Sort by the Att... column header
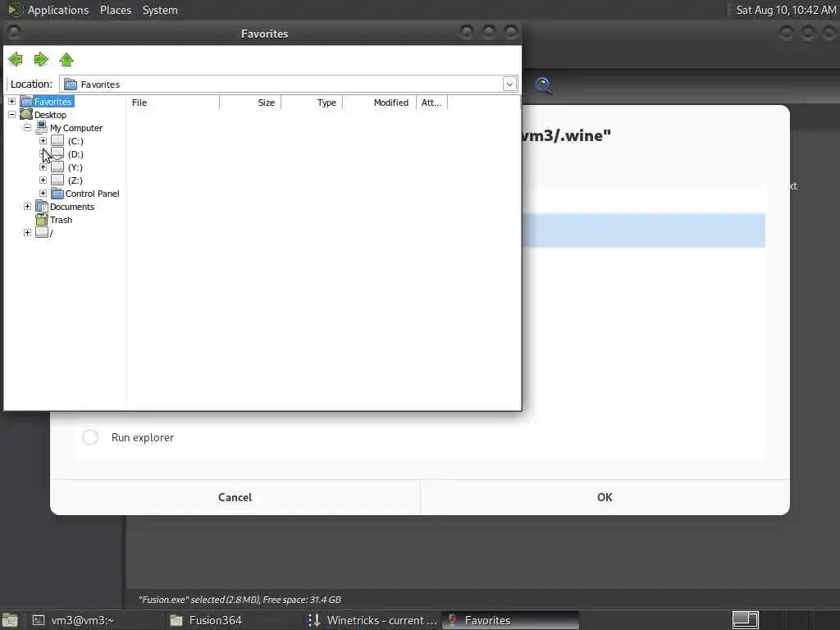Image resolution: width=840 pixels, height=630 pixels. (x=431, y=103)
